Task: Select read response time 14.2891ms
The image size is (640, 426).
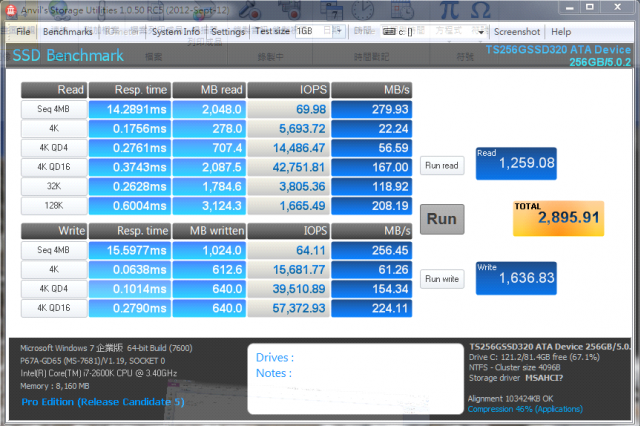Action: (x=130, y=109)
